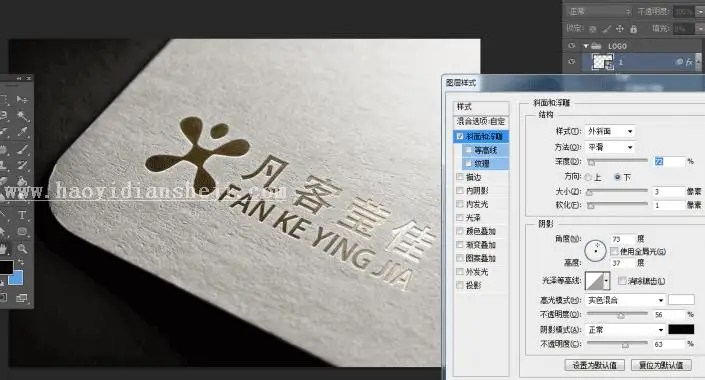Select 图案叠加 in layer style list
Image resolution: width=705 pixels, height=380 pixels.
481,259
